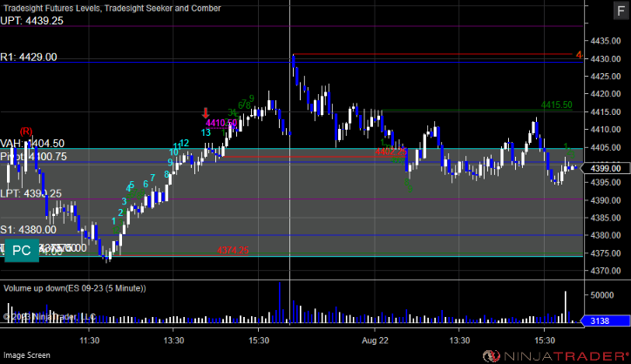
Task: Click the tallest blue volume bar
Action: (280, 302)
